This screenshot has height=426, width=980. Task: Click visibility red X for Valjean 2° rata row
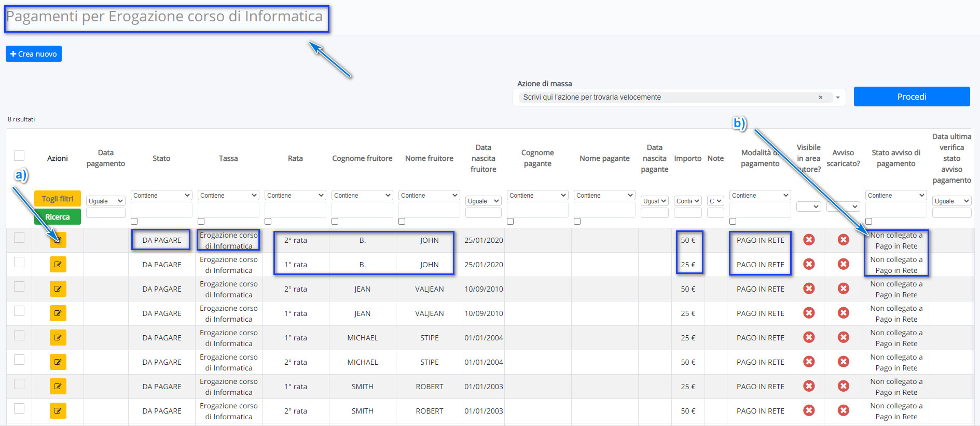809,288
